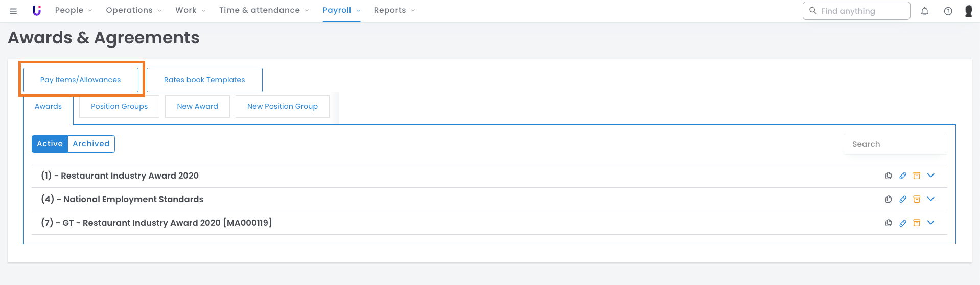This screenshot has height=285, width=980.
Task: Expand the Restaurant Industry Award 2020 row
Action: tap(930, 176)
